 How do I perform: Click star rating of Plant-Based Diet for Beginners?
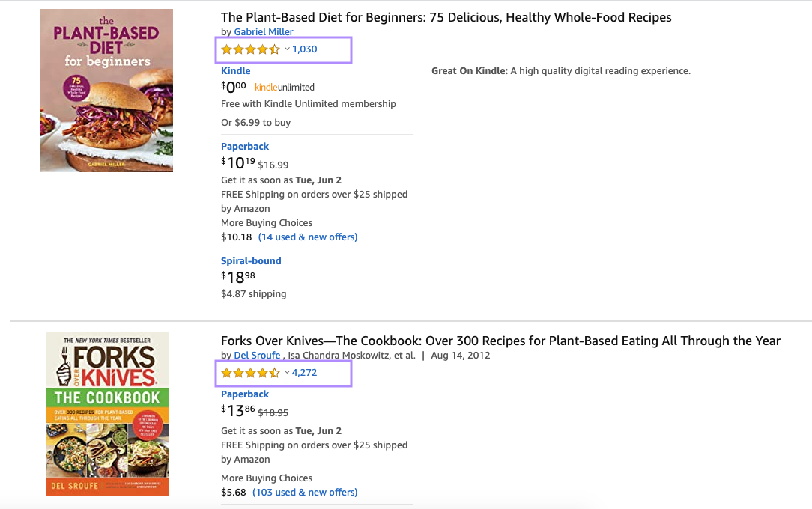click(x=250, y=49)
